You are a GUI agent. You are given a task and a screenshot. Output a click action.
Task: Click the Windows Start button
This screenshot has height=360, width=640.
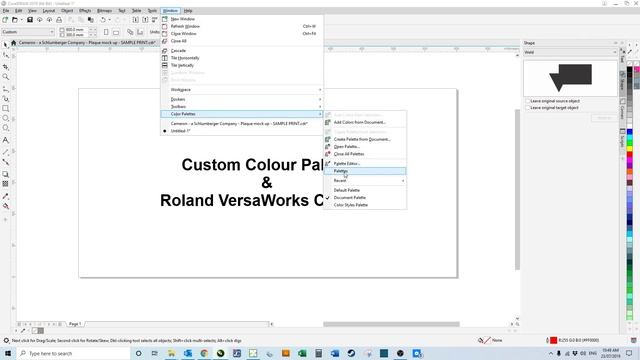8,353
